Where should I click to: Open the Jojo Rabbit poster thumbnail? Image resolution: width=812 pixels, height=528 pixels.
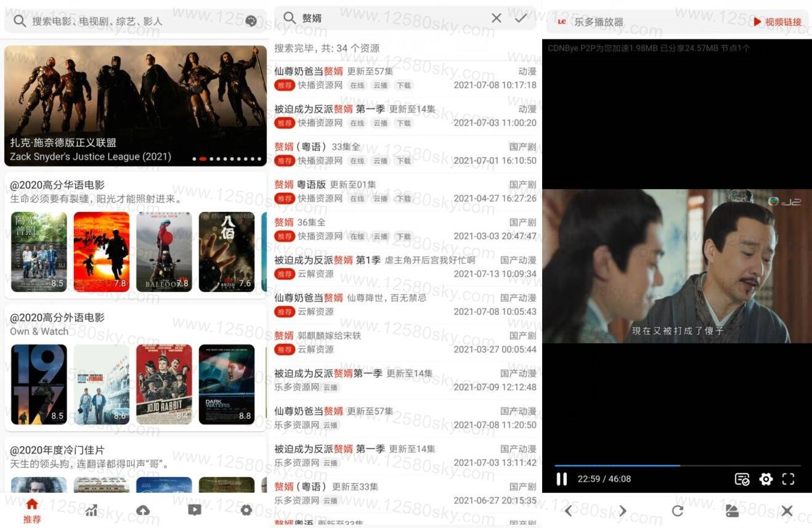pyautogui.click(x=164, y=384)
